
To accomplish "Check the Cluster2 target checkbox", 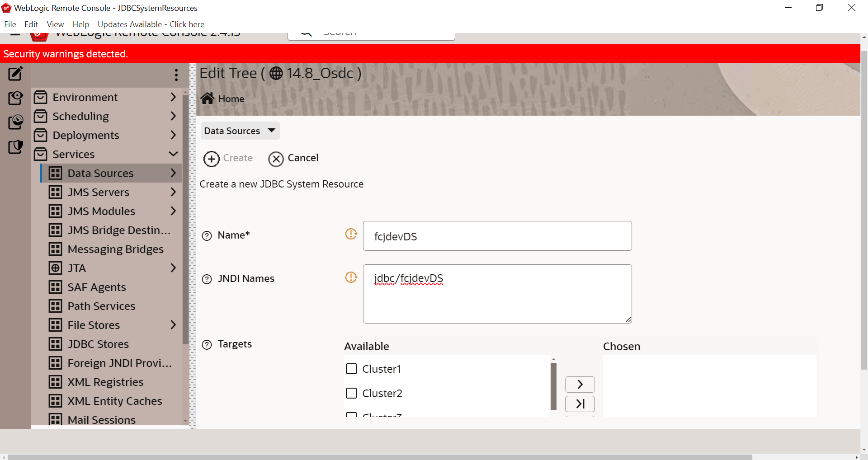I will coord(351,393).
